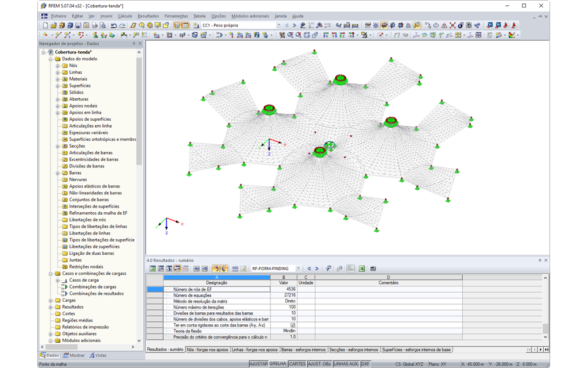Viewport: 588px width, 368px height.
Task: Close the results summary panel
Action: tap(546, 260)
